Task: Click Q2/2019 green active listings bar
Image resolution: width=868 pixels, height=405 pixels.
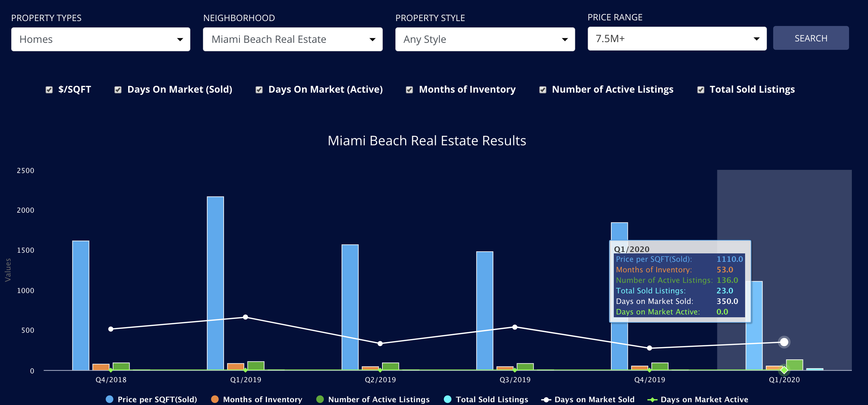Action: tap(390, 366)
